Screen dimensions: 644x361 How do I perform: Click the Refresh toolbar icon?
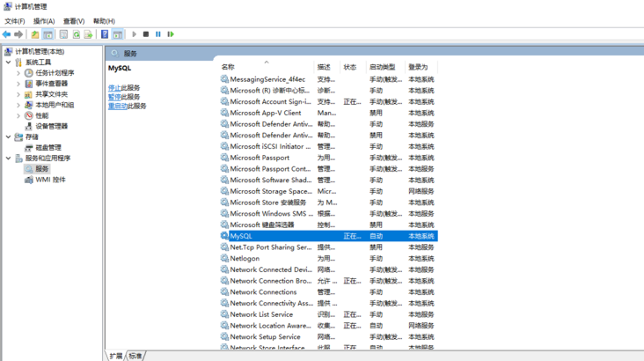coord(77,34)
